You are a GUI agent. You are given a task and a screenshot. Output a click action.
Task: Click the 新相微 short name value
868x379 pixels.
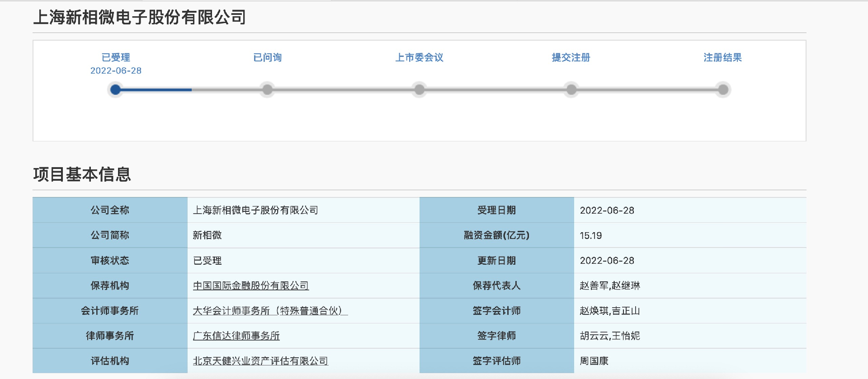click(207, 235)
